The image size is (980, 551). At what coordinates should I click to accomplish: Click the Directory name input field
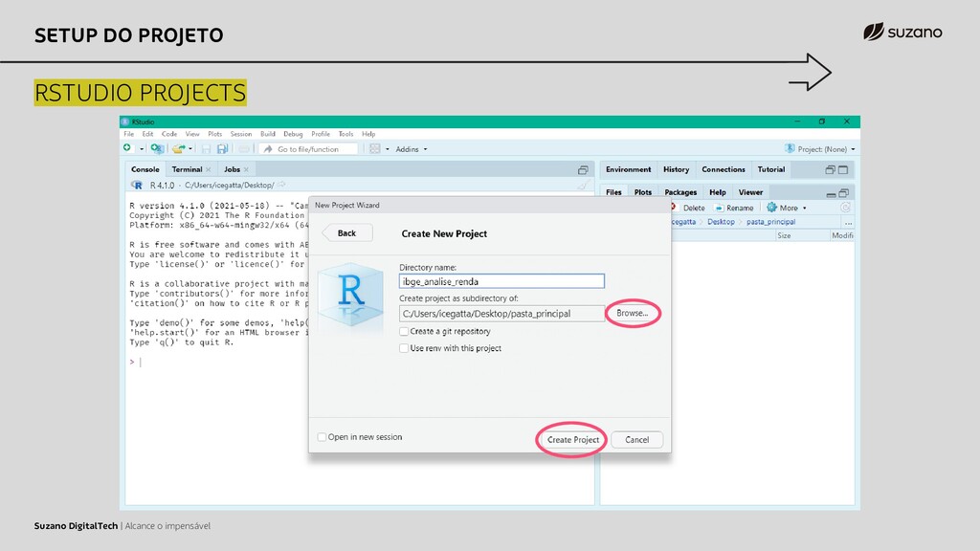pos(501,282)
